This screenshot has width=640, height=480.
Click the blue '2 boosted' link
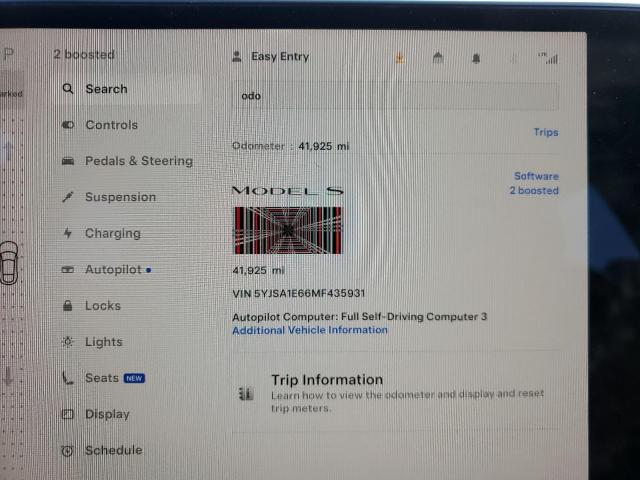coord(534,191)
